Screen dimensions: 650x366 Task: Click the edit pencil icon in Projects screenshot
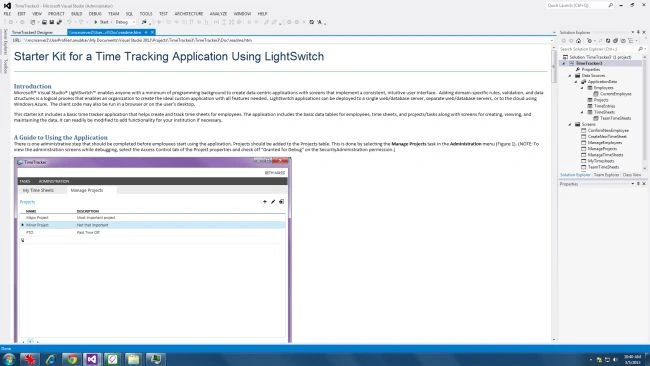pos(273,202)
